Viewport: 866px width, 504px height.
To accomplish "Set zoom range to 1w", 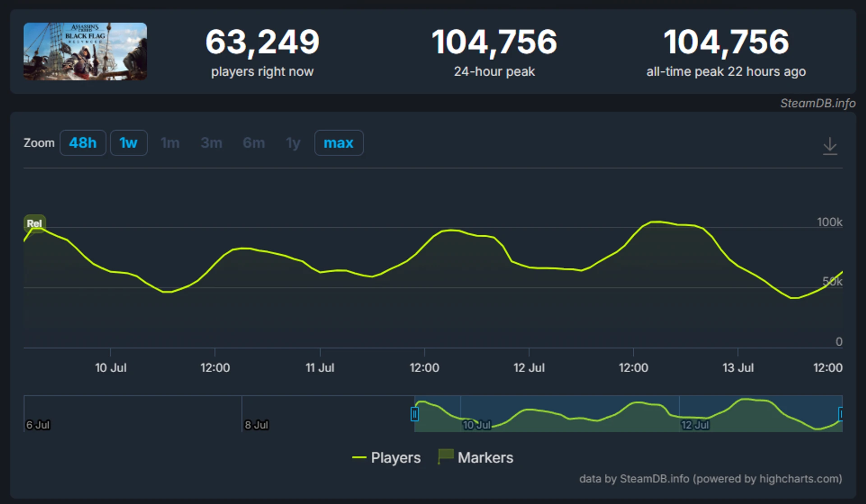I will tap(129, 143).
